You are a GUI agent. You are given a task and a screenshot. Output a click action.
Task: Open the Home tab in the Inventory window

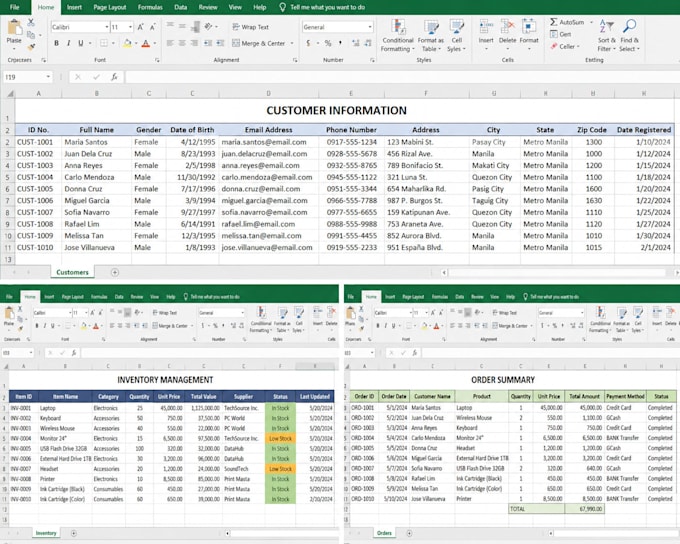coord(30,297)
